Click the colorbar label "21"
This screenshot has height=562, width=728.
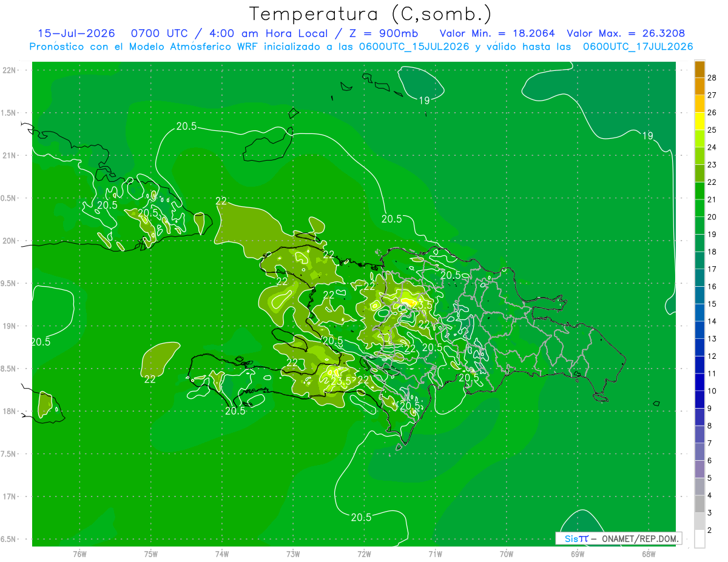[x=712, y=199]
